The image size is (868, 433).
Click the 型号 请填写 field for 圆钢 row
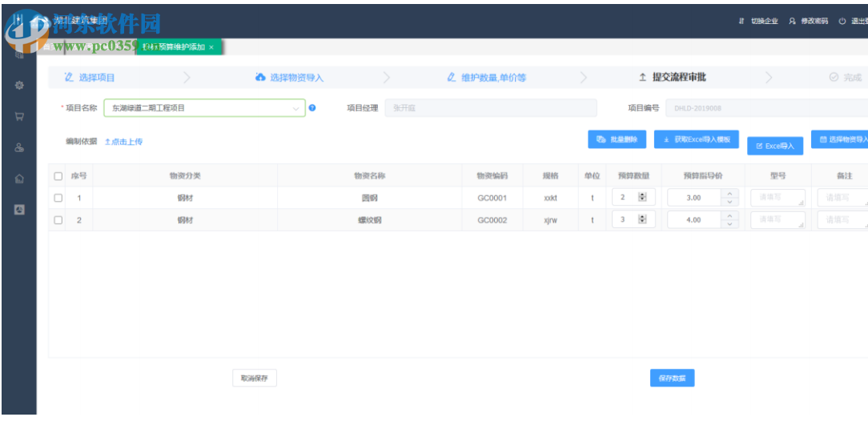pos(778,198)
